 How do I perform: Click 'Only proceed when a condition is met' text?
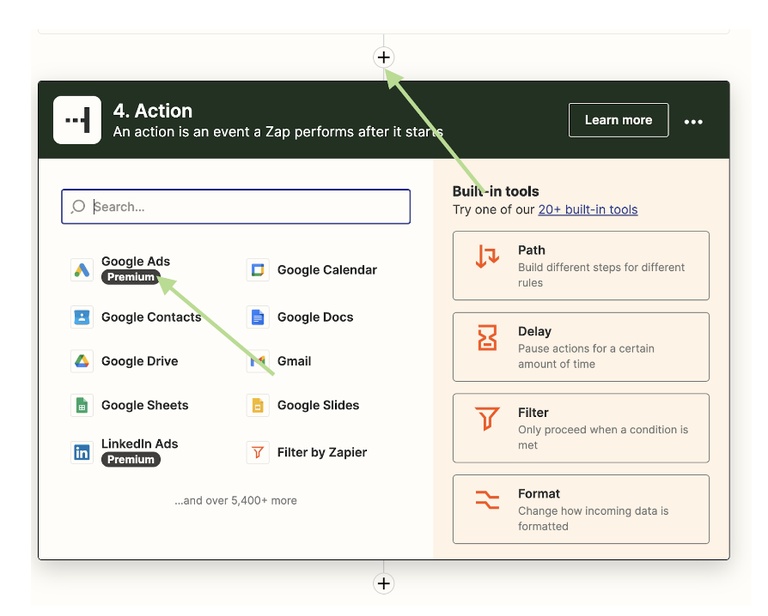click(603, 437)
